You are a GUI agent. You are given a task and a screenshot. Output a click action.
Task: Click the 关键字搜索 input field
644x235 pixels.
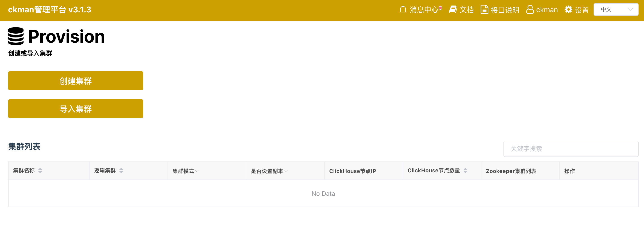click(x=571, y=149)
